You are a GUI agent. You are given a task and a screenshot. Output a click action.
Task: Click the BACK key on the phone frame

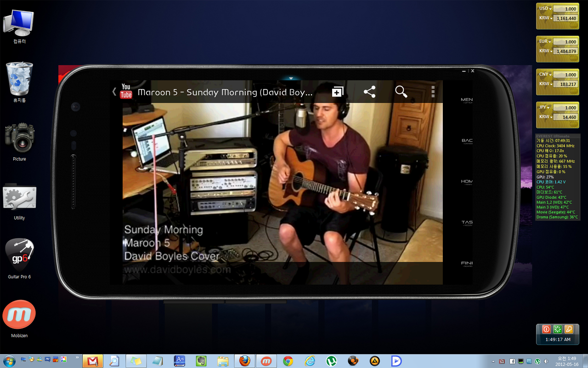tap(467, 141)
